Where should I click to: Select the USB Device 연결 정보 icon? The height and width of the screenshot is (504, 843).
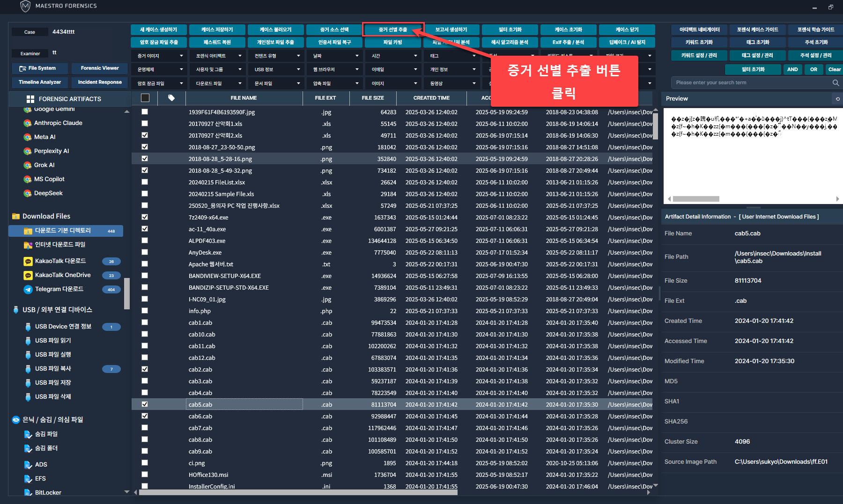(28, 327)
